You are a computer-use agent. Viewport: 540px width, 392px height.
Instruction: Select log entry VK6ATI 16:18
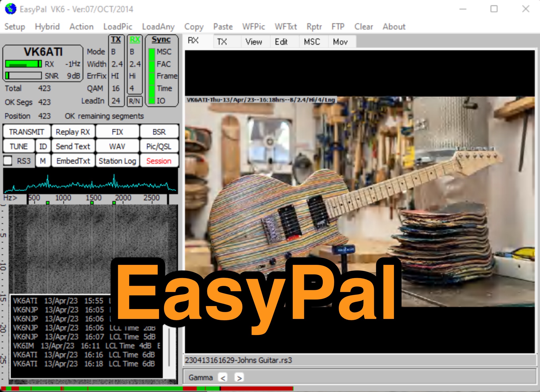[x=84, y=364]
